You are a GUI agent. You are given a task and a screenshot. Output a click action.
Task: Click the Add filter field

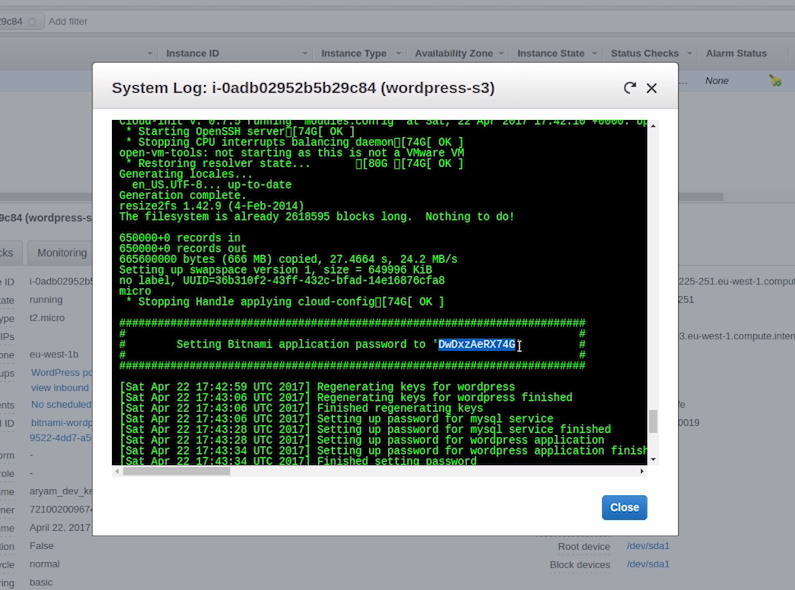coord(68,21)
